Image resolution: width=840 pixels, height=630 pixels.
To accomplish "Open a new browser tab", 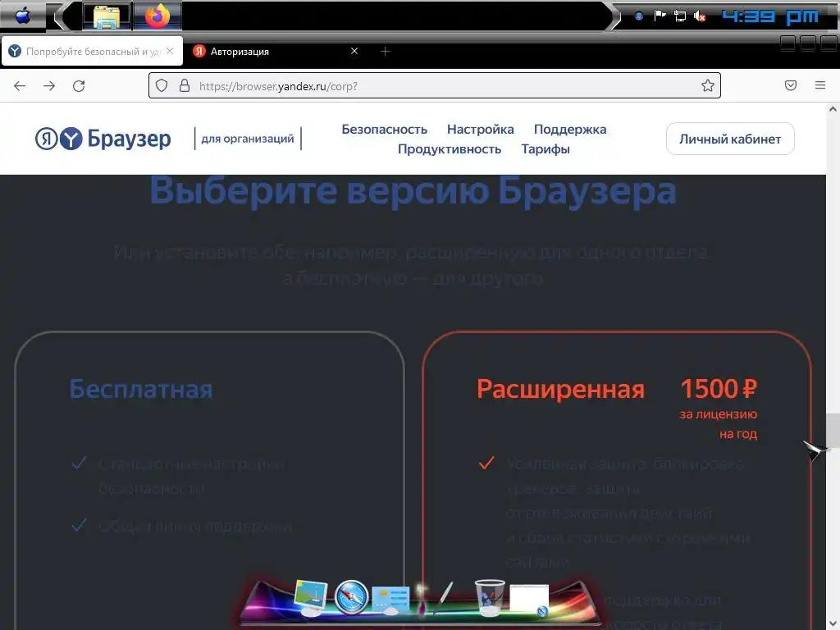I will [x=386, y=52].
